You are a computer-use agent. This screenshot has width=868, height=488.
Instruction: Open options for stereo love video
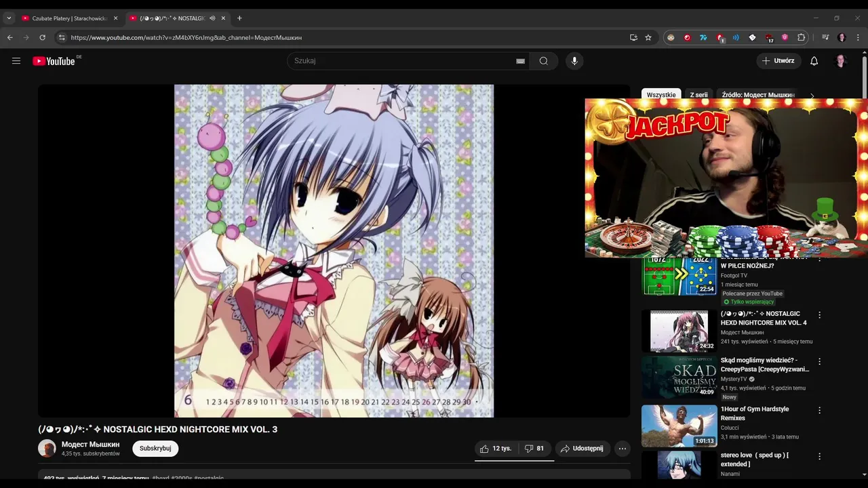[x=819, y=456]
